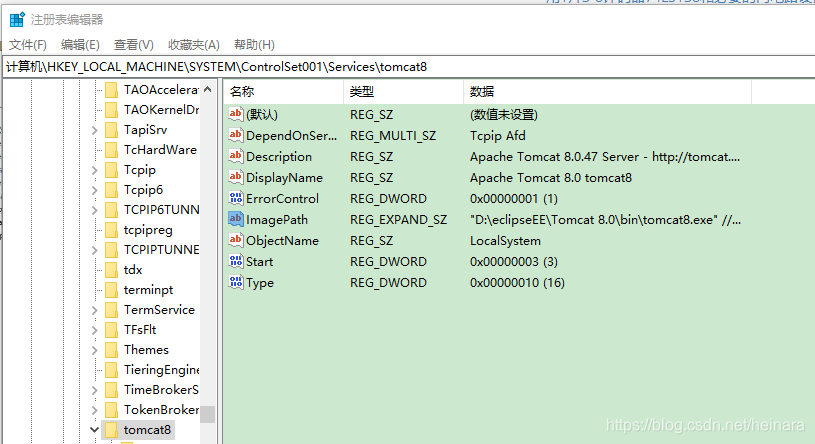815x444 pixels.
Task: Click the tomcat8 folder icon
Action: pos(111,430)
